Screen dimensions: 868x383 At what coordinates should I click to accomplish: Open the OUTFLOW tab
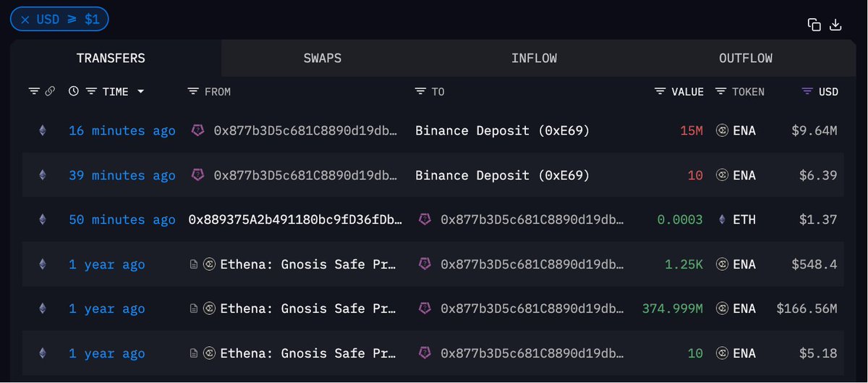(x=746, y=58)
